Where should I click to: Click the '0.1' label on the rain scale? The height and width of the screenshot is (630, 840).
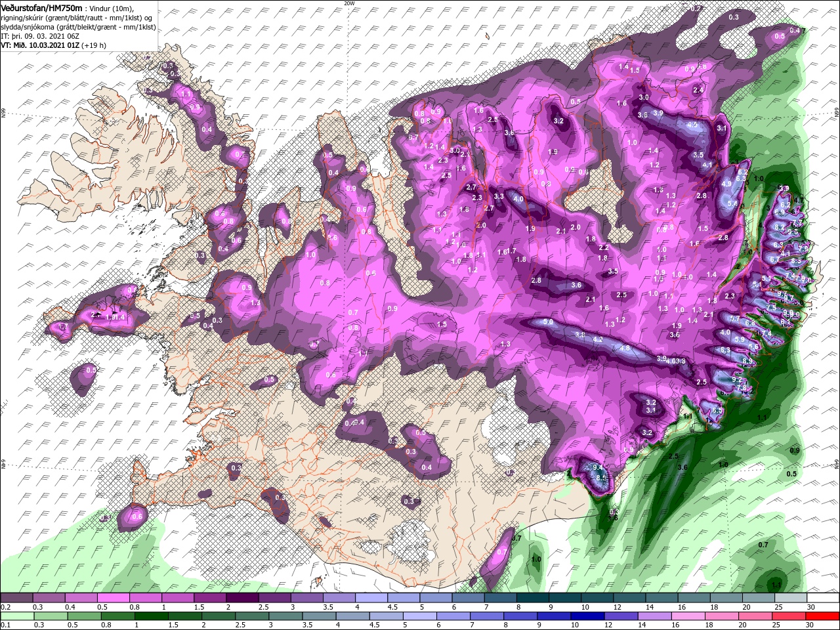tap(5, 625)
